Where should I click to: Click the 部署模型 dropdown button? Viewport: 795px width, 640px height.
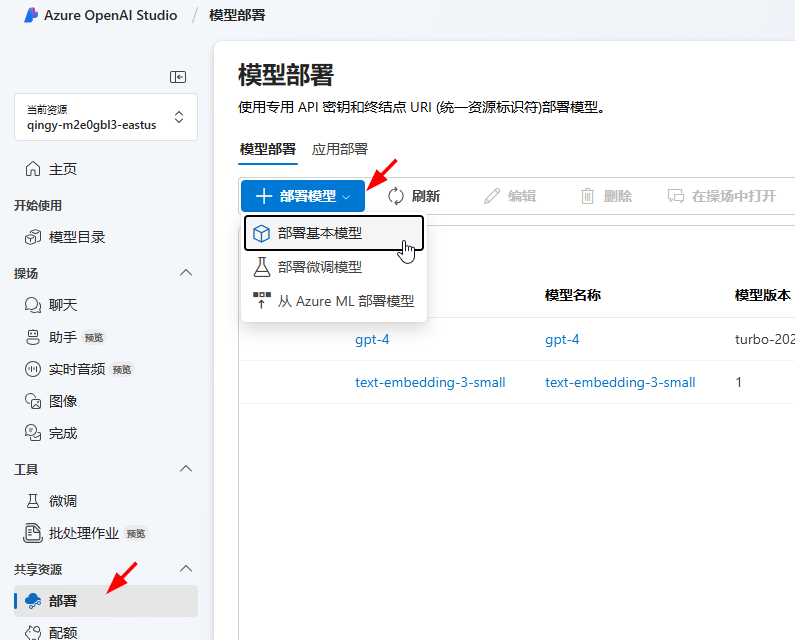click(303, 196)
